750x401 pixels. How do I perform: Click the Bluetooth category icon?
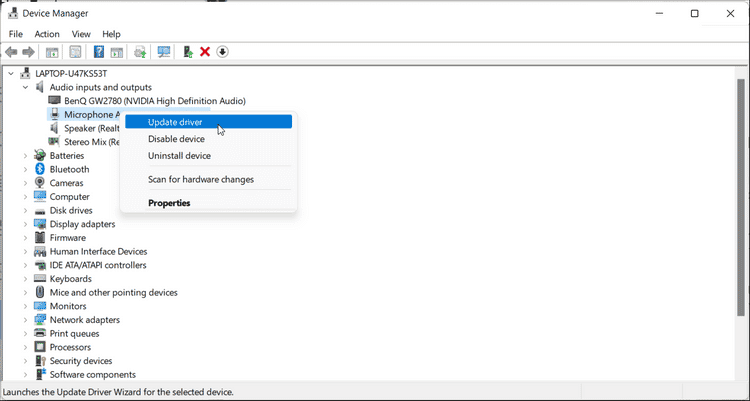point(40,169)
